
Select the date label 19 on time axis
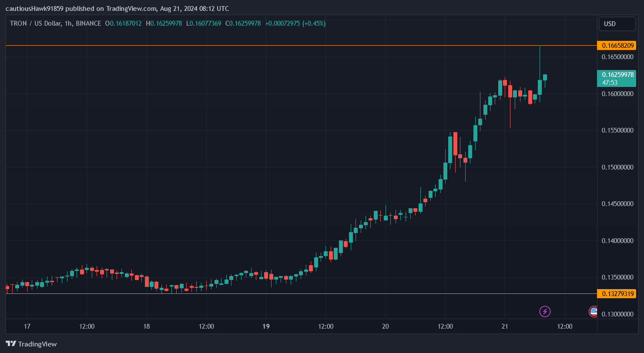(266, 326)
